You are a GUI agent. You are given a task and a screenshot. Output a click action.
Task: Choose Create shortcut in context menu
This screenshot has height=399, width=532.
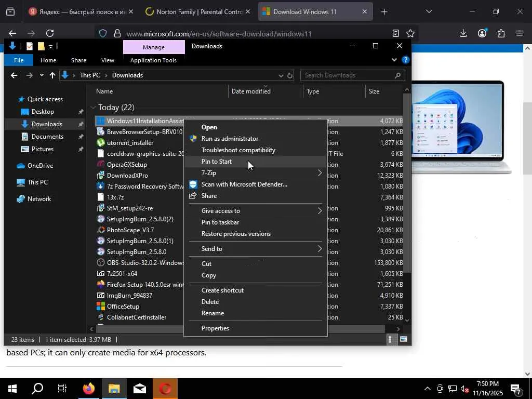point(222,290)
